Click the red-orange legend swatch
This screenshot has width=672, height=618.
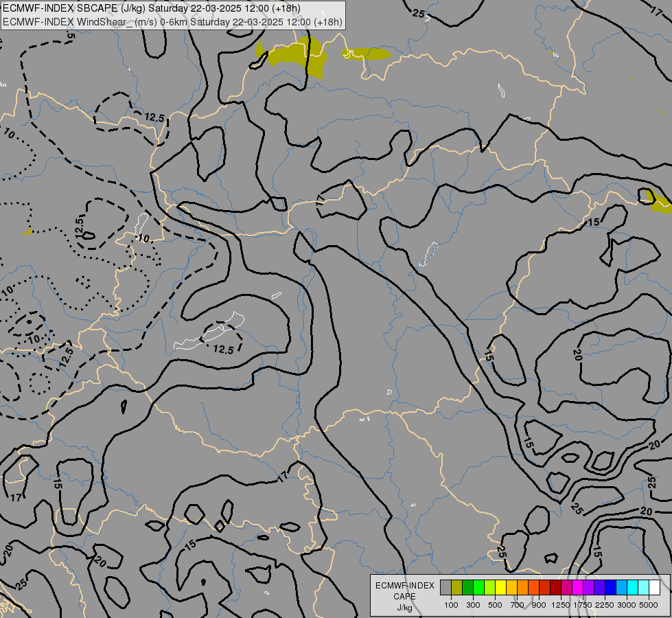[x=533, y=587]
